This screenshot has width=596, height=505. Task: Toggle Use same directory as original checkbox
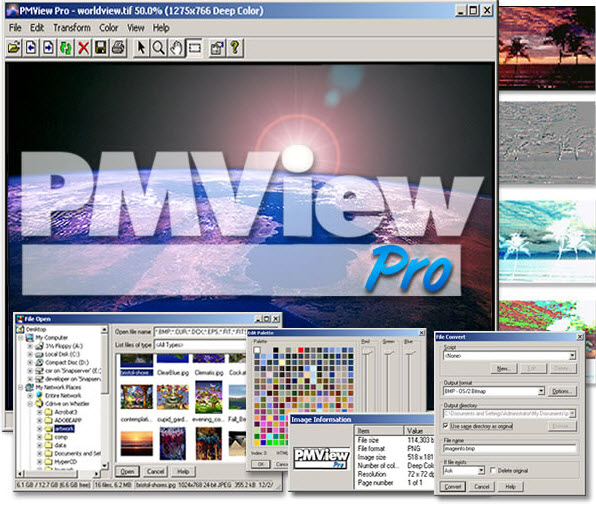(446, 426)
